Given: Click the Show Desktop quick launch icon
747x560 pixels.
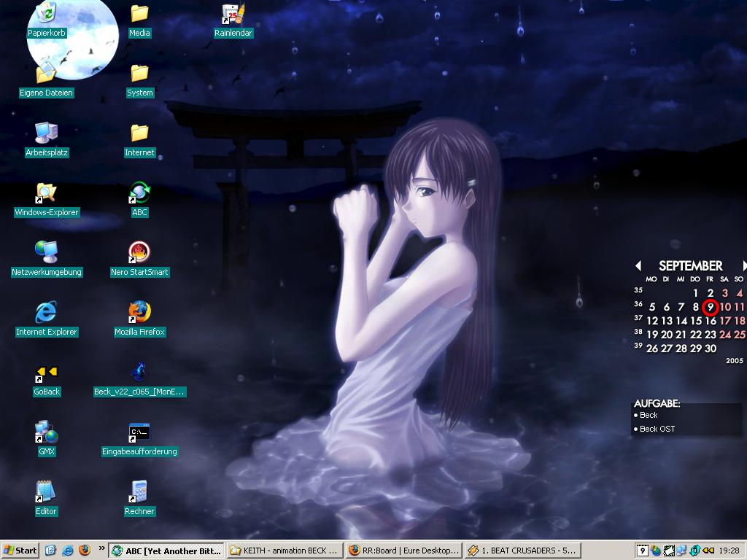Looking at the screenshot, I should [50, 551].
